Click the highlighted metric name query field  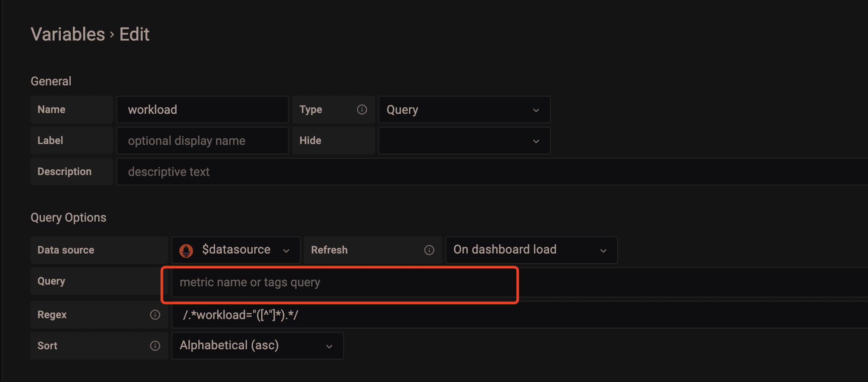pos(340,283)
